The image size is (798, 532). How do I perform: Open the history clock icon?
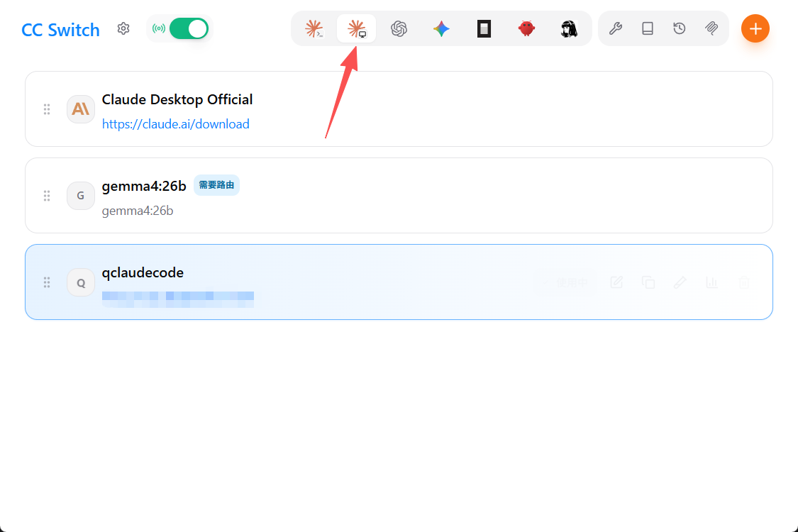tap(680, 28)
